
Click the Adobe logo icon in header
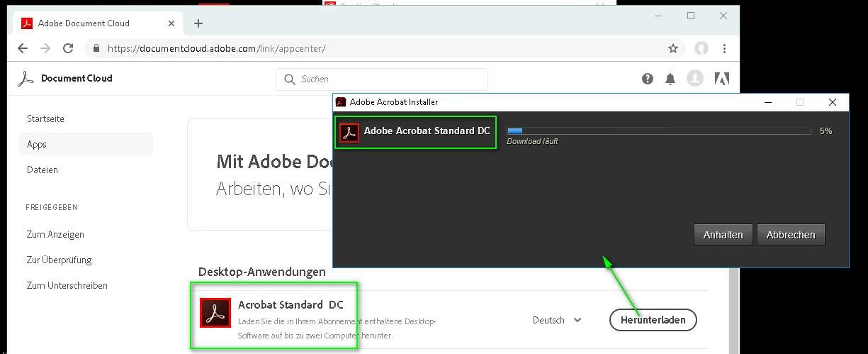coord(721,79)
